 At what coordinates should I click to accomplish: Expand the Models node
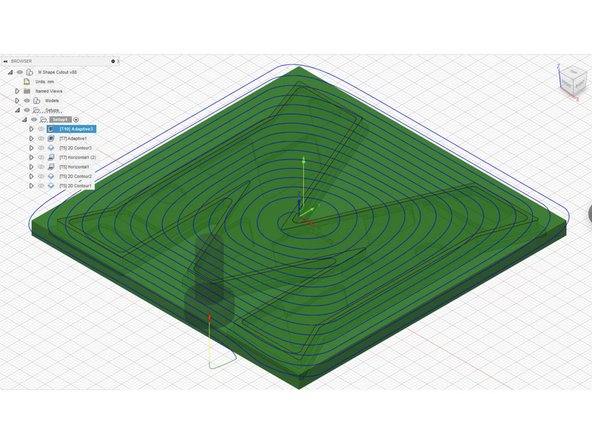coord(17,101)
